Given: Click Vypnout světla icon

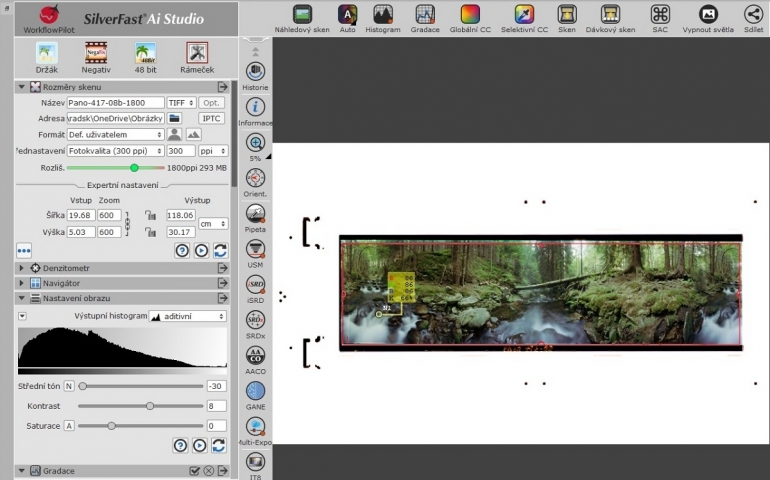Looking at the screenshot, I should click(x=708, y=15).
